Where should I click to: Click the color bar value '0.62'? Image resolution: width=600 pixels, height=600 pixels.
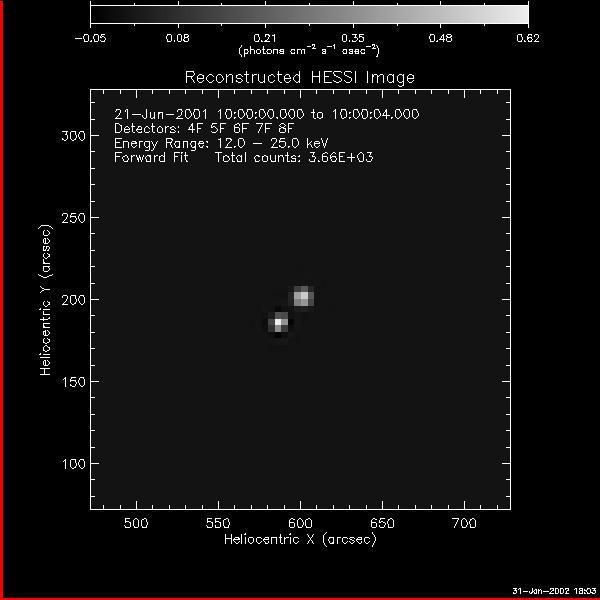click(528, 38)
